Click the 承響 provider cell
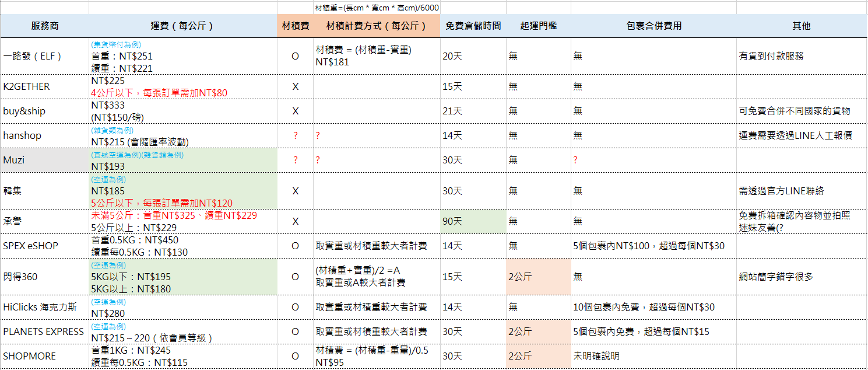868x370 pixels. coord(45,221)
